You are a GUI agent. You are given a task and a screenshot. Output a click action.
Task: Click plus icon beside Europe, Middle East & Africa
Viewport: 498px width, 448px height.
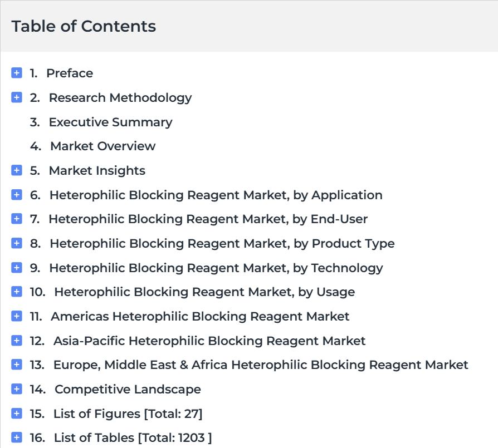coord(17,365)
